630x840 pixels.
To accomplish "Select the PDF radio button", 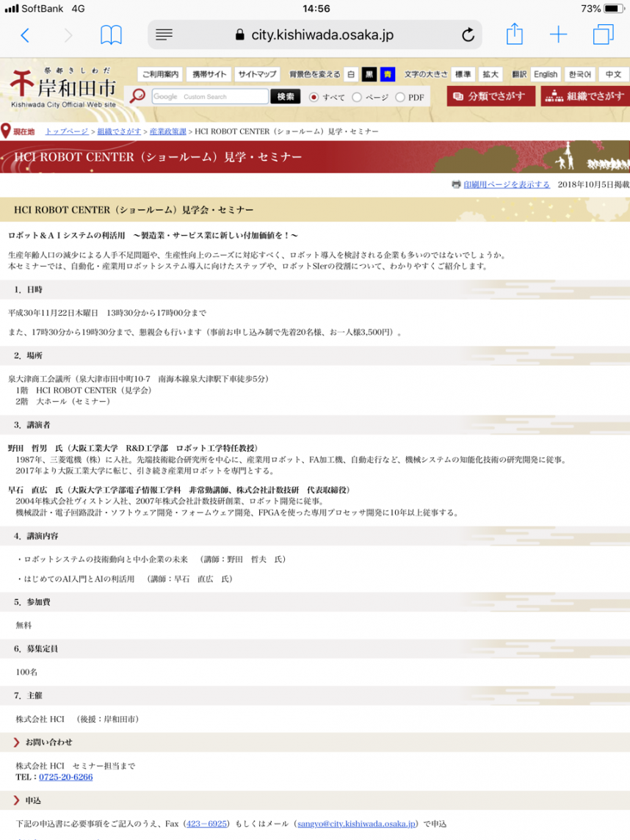I will click(x=399, y=97).
